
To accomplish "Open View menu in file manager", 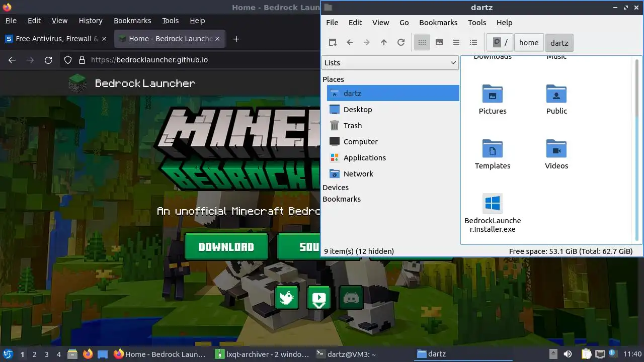I will pyautogui.click(x=380, y=22).
